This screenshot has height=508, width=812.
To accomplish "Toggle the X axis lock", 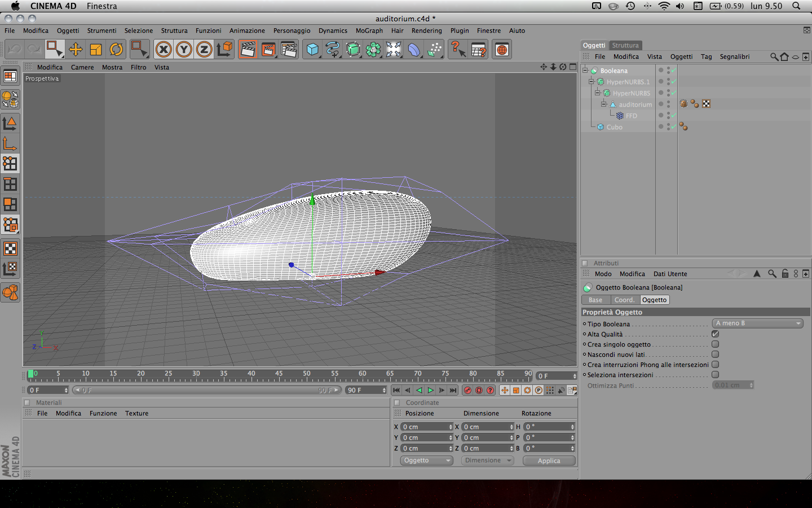I will (x=164, y=50).
